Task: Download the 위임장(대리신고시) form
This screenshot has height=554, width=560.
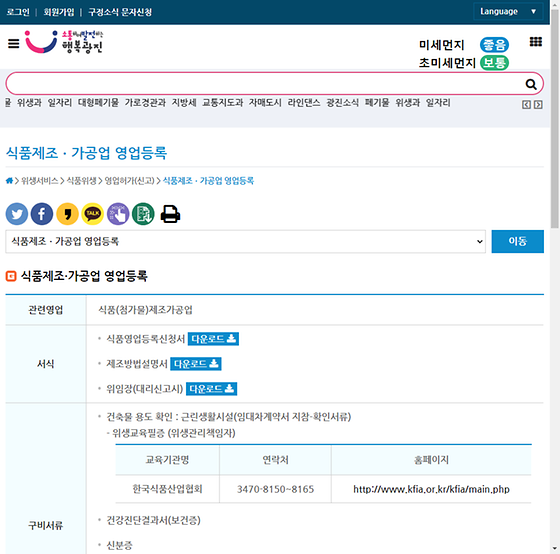Action: [211, 389]
